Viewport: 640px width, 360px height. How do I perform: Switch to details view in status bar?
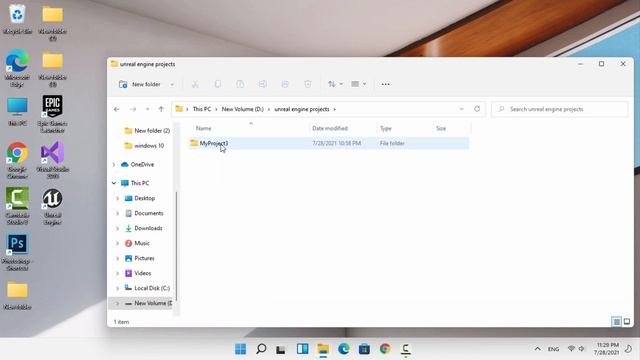[x=616, y=322]
